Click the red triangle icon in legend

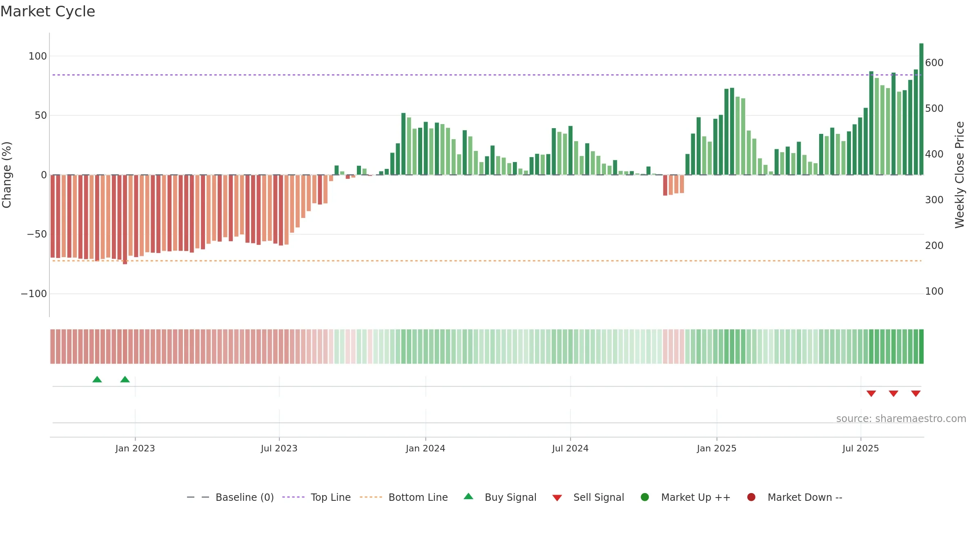pos(557,498)
